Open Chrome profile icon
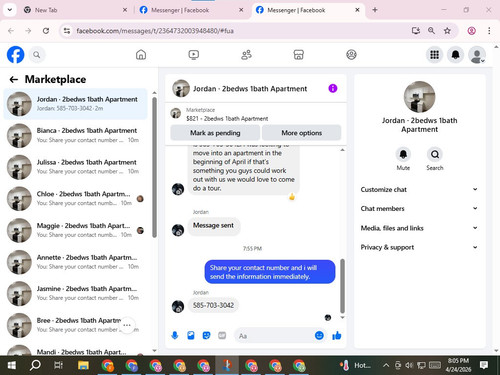Image resolution: width=500 pixels, height=375 pixels. (x=471, y=31)
